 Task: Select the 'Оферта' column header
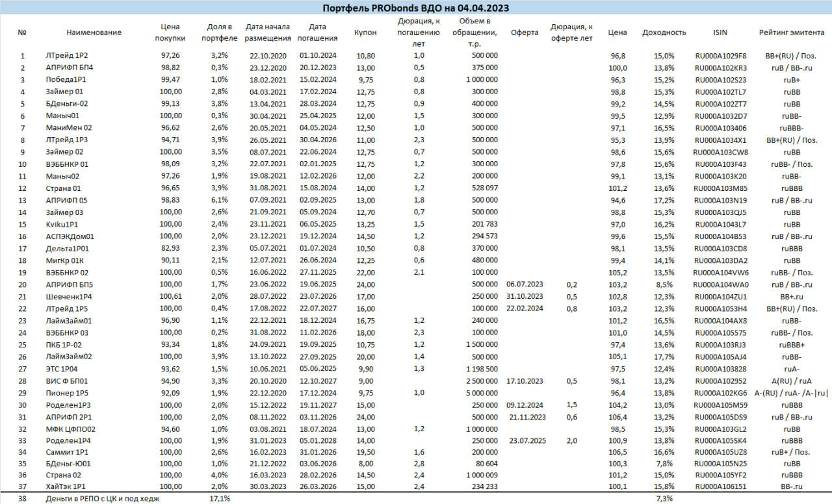coord(525,32)
